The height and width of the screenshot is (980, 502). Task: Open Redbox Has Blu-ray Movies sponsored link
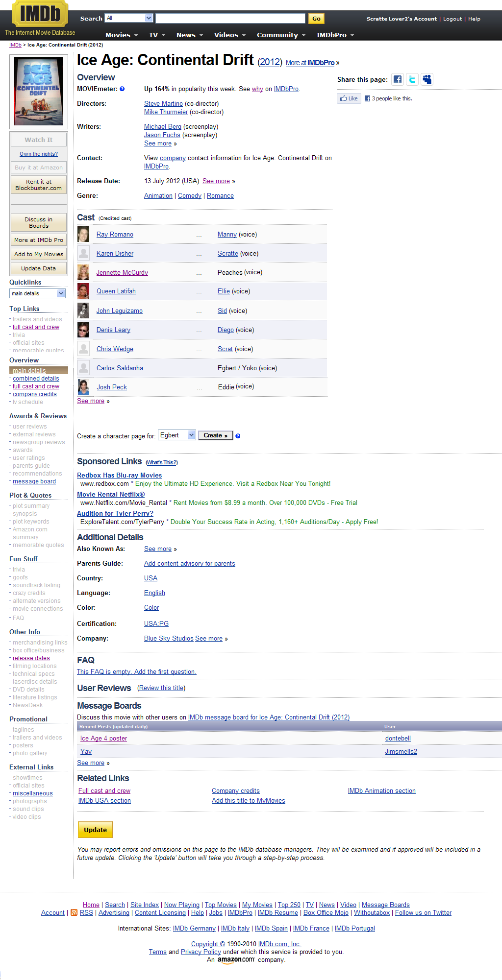coord(119,476)
